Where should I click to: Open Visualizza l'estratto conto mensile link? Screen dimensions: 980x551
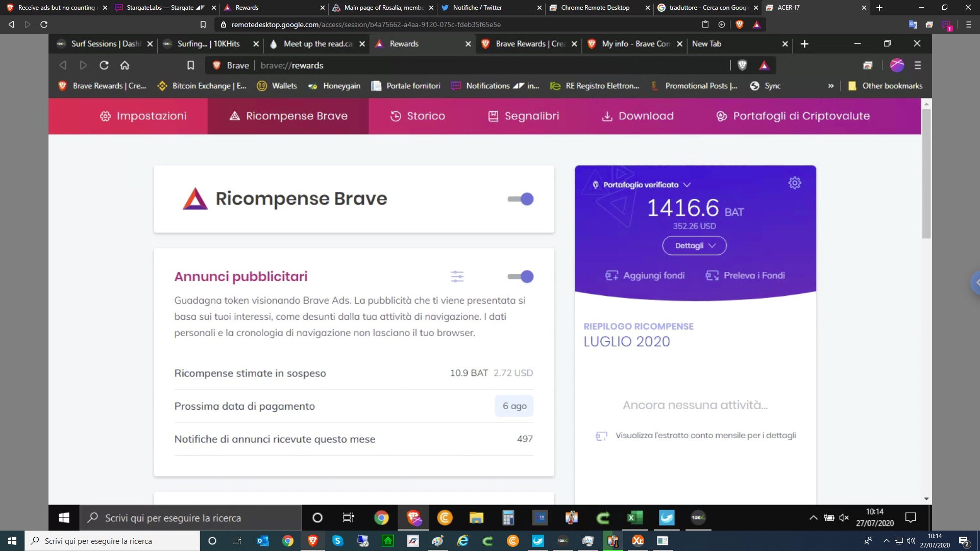[696, 436]
